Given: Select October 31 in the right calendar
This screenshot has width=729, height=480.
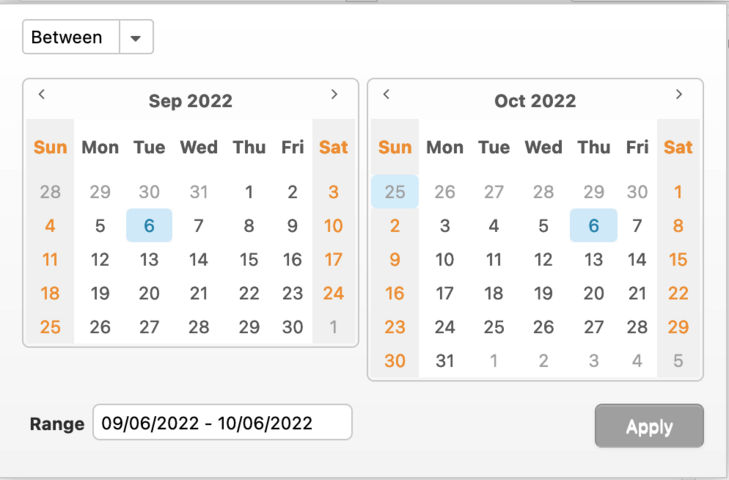Looking at the screenshot, I should [x=445, y=361].
